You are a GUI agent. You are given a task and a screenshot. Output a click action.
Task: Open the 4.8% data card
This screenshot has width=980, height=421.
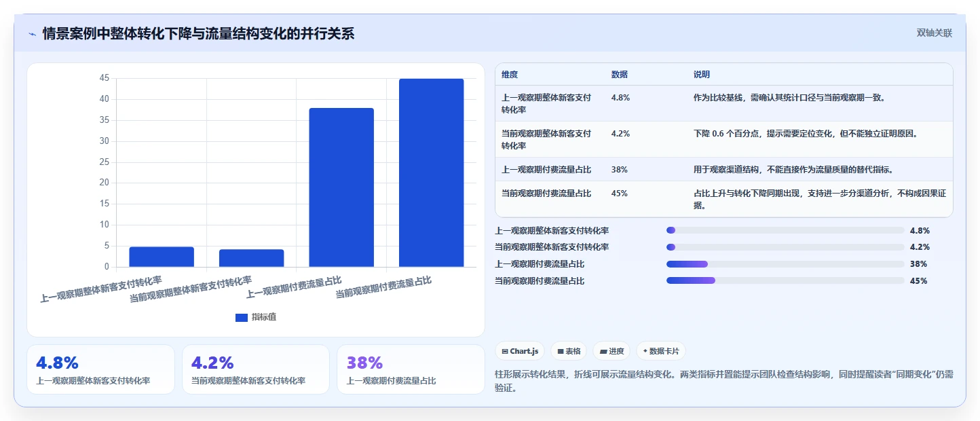tap(100, 369)
